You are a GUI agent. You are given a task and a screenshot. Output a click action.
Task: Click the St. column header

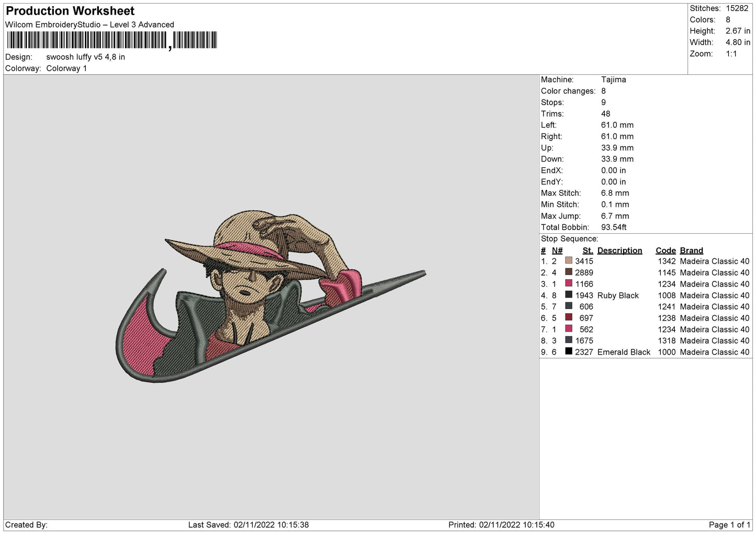click(x=588, y=251)
